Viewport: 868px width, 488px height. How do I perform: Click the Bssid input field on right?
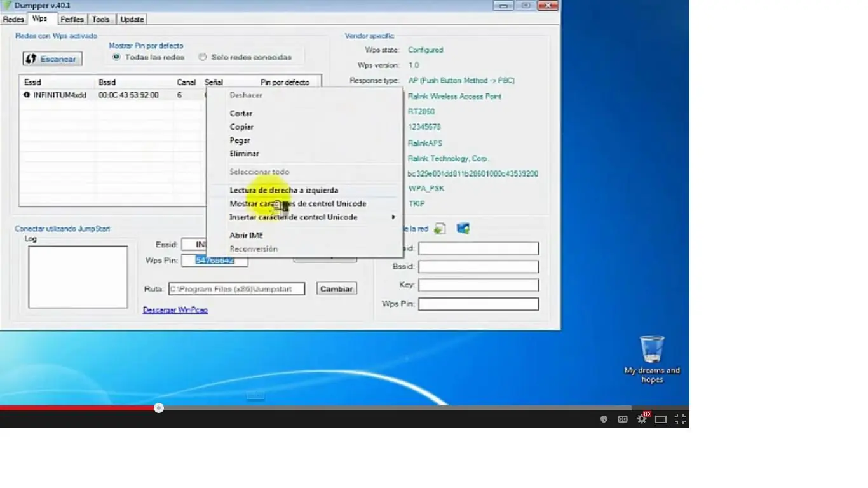478,267
